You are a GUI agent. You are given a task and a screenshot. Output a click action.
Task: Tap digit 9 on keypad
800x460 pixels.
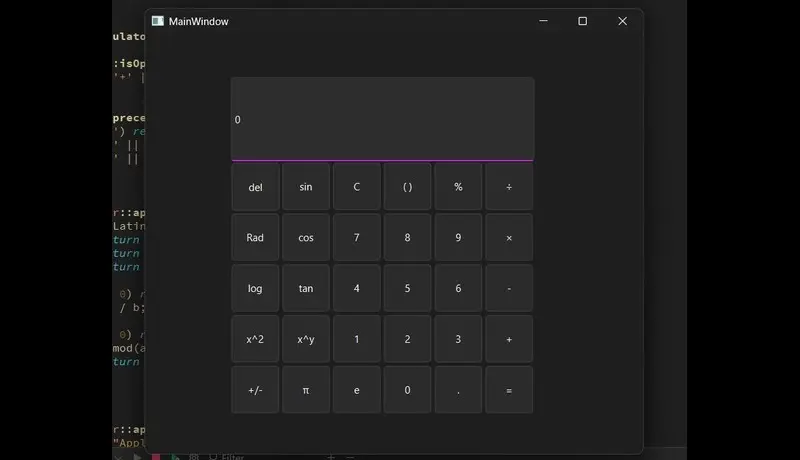[458, 237]
